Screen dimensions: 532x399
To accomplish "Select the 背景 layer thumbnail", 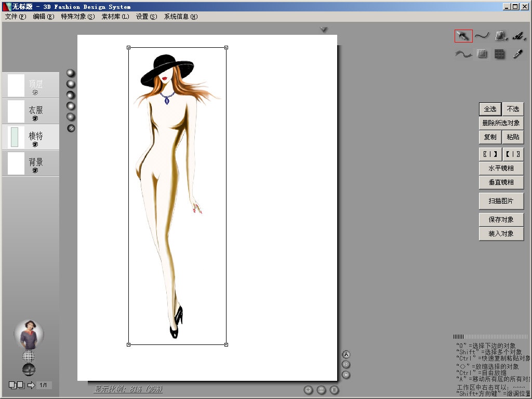I will 16,163.
